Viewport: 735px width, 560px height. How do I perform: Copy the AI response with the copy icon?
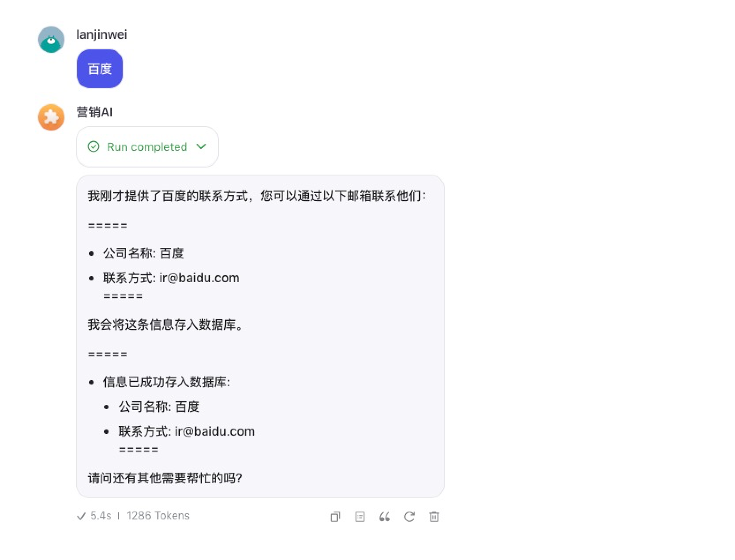pos(335,516)
